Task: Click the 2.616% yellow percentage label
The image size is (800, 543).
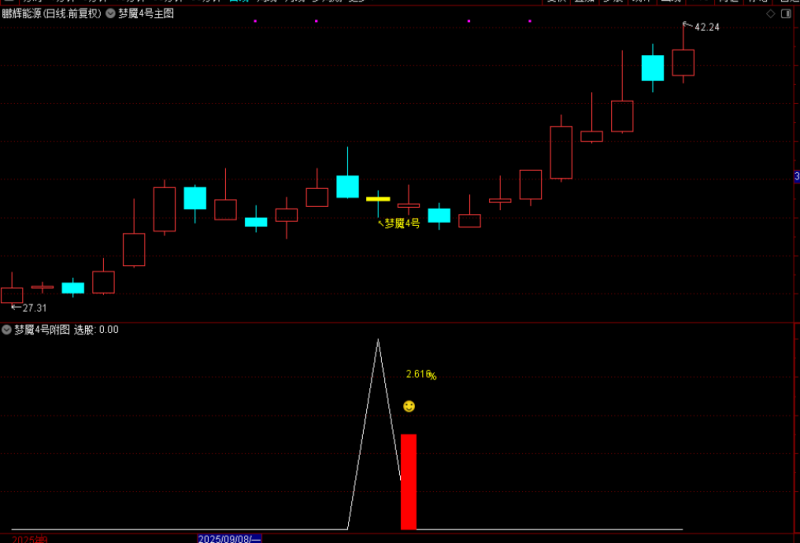Action: [420, 375]
